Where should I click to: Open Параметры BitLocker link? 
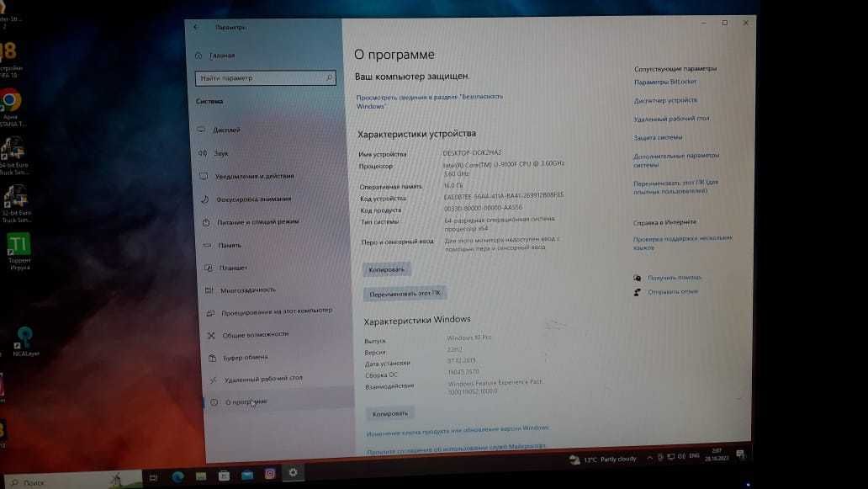pos(665,82)
